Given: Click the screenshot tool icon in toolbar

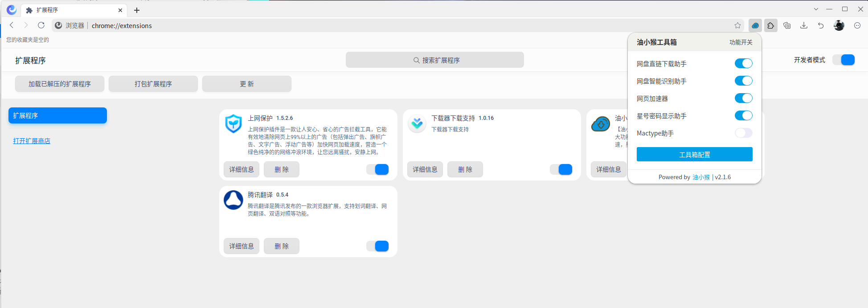Looking at the screenshot, I should (787, 25).
